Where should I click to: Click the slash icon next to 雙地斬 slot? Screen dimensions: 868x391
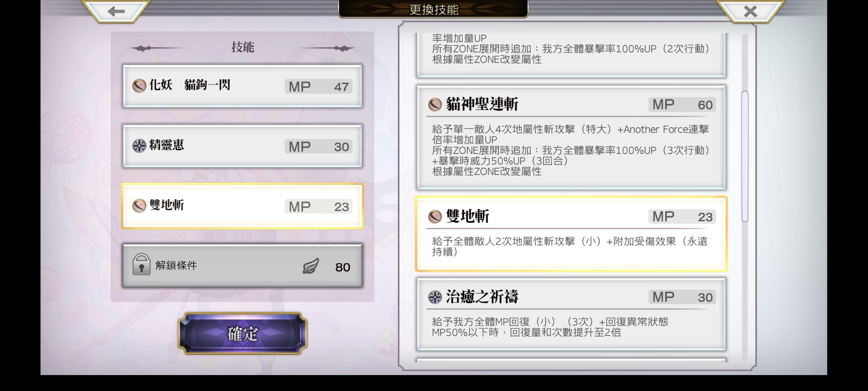tap(139, 206)
